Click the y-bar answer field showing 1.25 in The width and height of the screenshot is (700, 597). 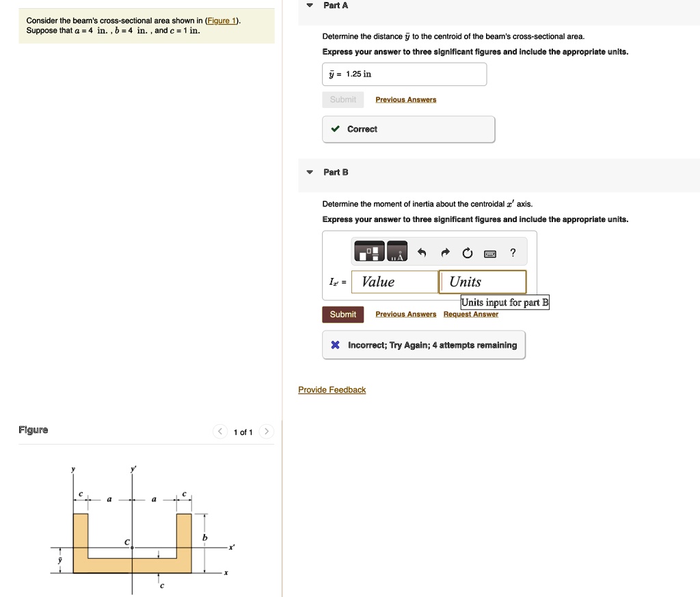coord(403,74)
